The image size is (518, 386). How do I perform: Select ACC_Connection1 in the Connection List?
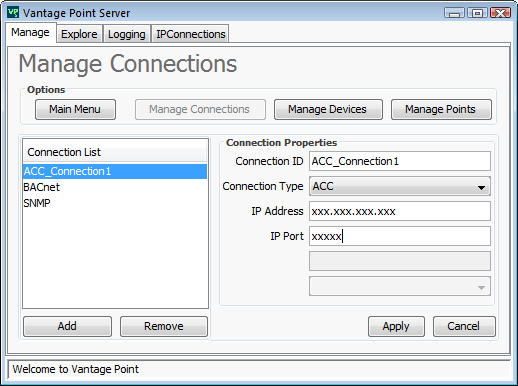click(x=115, y=171)
